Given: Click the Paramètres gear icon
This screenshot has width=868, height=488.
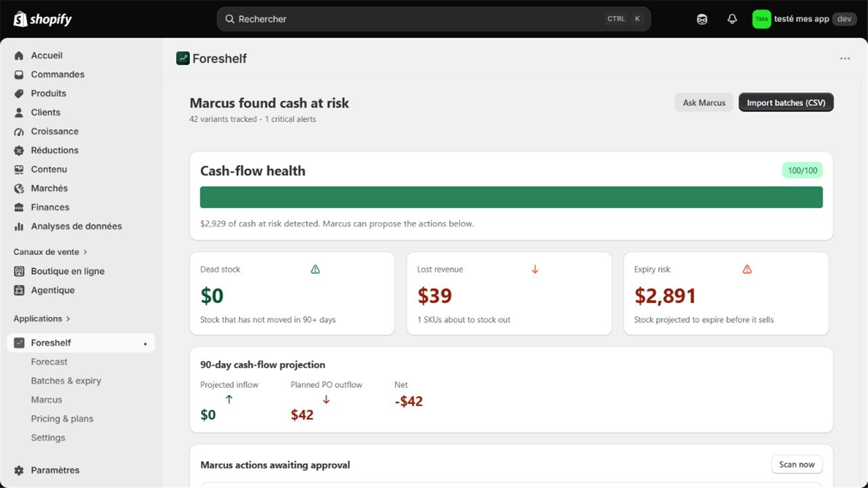Looking at the screenshot, I should tap(19, 470).
